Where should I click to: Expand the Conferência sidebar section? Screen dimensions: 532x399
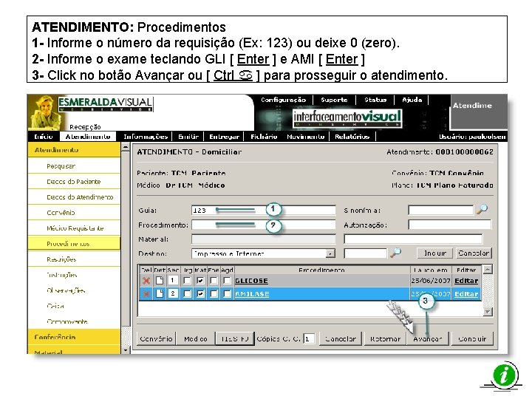tap(74, 337)
